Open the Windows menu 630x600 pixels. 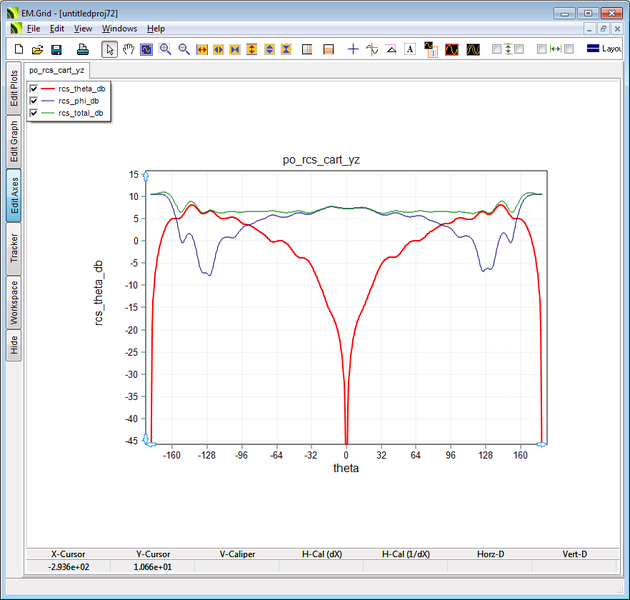119,29
